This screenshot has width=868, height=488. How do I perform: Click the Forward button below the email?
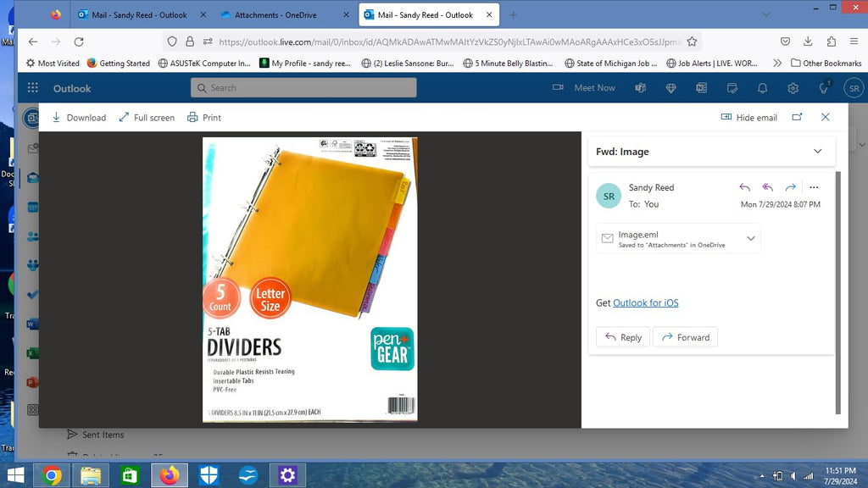[x=685, y=337]
